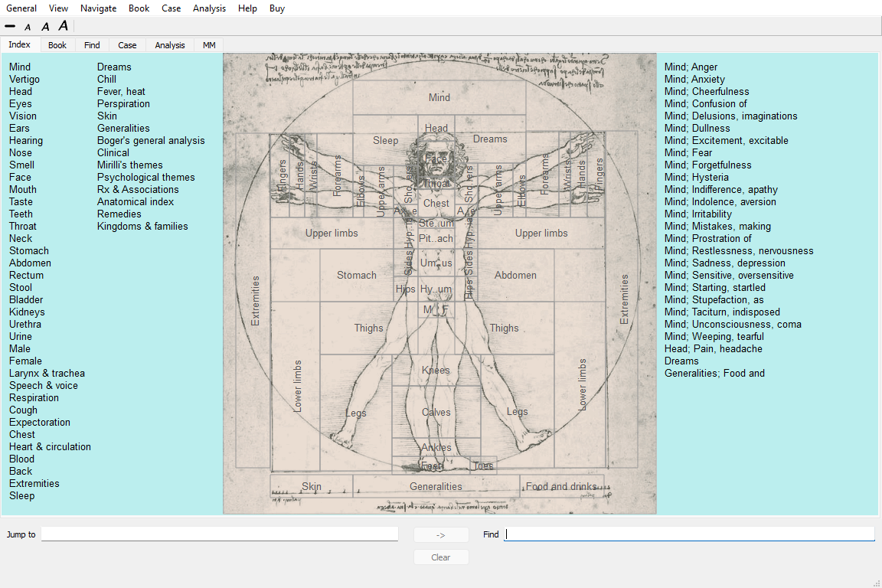882x588 pixels.
Task: Open Mind; Taciturn, indisposed rubric
Action: (x=722, y=312)
